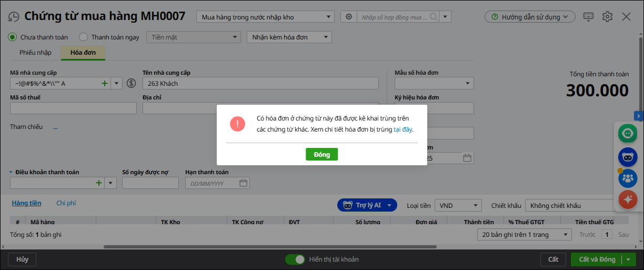644x270 pixels.
Task: Expand Cất và Đóng split arrow
Action: [628, 259]
